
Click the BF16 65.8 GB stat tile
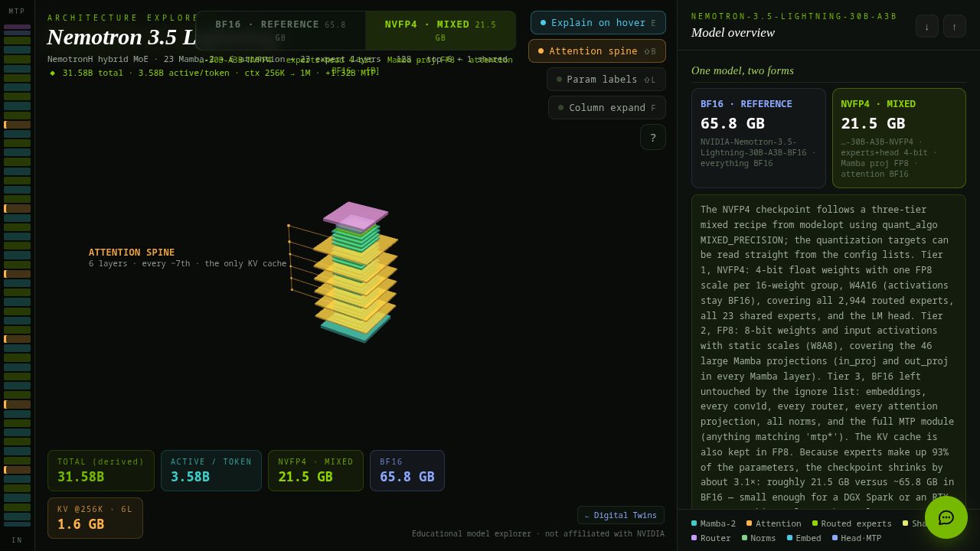407,471
